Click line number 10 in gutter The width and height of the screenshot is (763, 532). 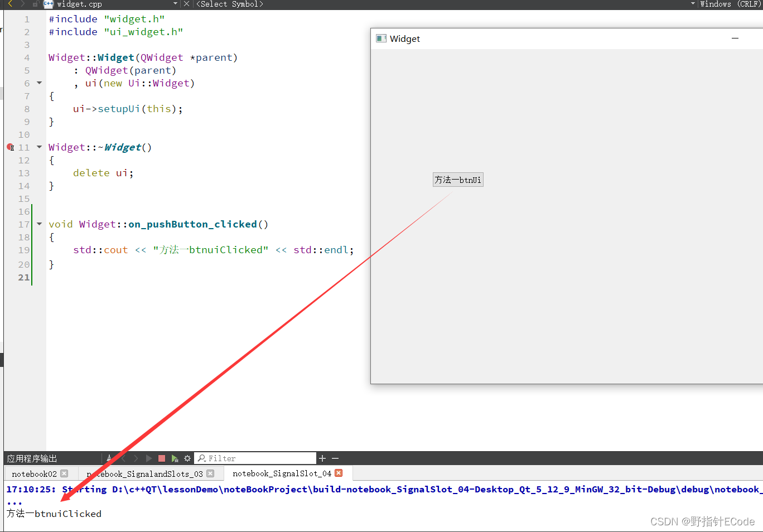point(24,134)
